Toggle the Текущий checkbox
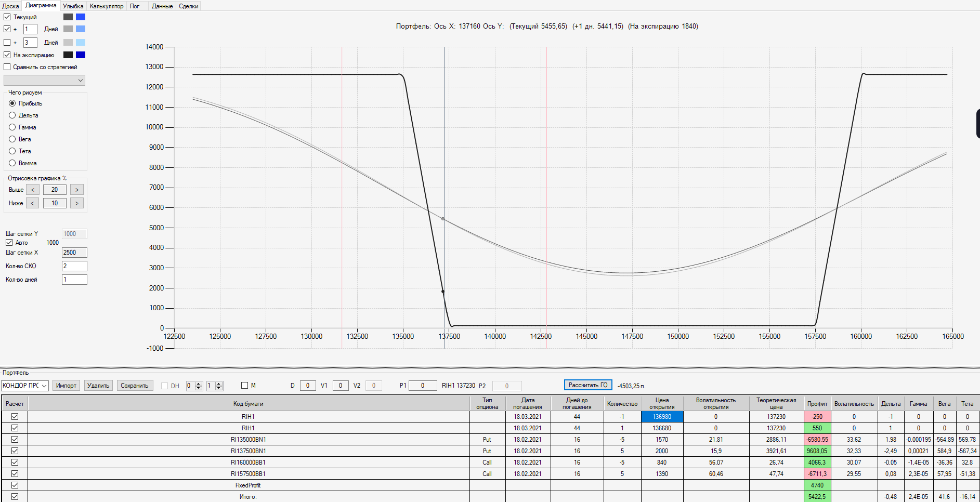The width and height of the screenshot is (980, 502). 7,17
